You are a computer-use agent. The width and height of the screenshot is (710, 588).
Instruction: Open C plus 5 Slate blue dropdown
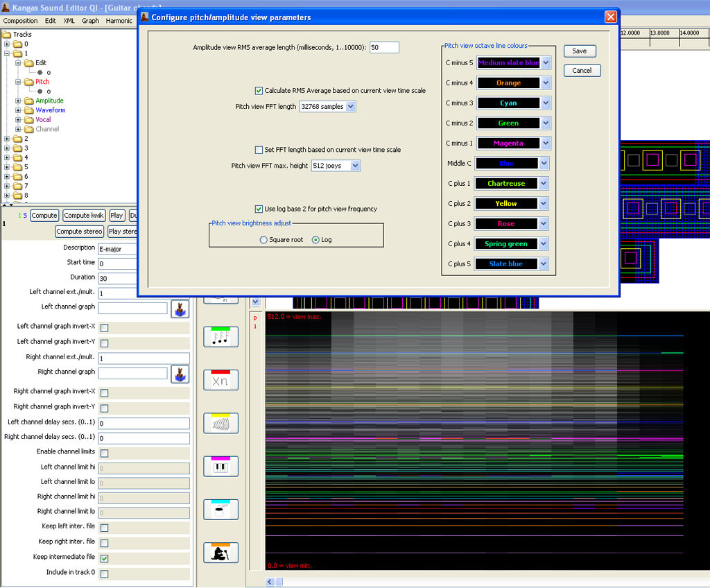pyautogui.click(x=544, y=263)
